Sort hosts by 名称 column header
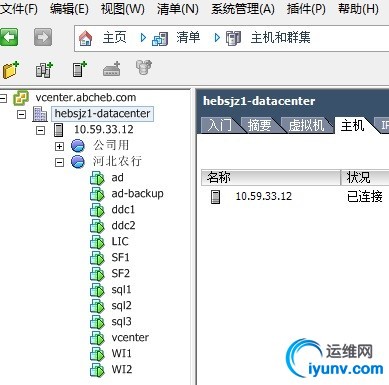 271,177
